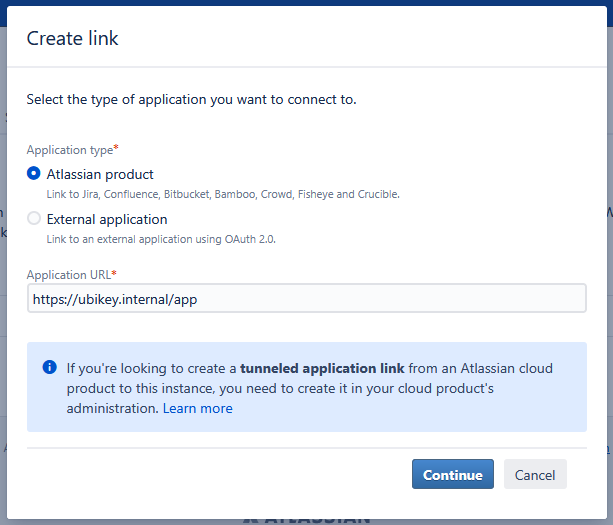Open the Learn more link
613x525 pixels.
click(197, 408)
